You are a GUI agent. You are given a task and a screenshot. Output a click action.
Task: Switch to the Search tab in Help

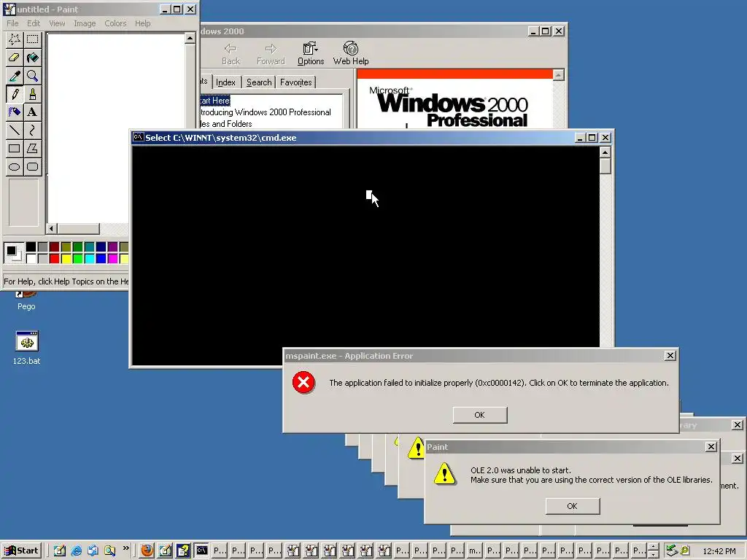click(259, 82)
